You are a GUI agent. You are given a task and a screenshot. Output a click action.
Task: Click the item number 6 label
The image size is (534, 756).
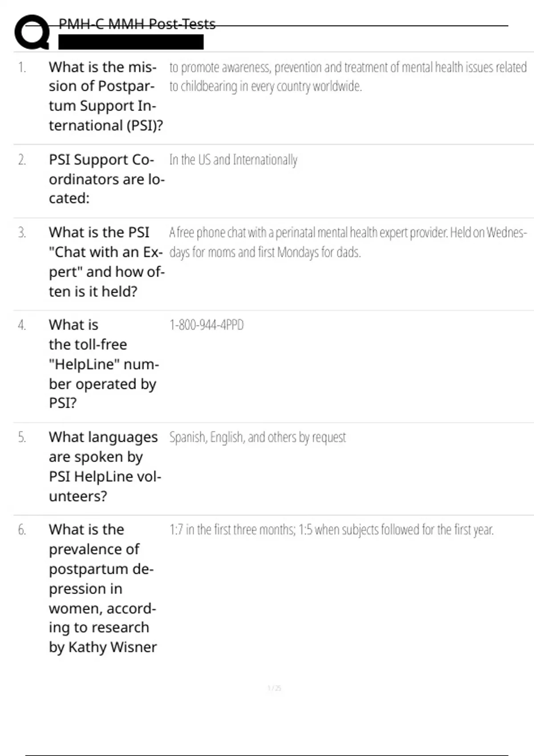(x=22, y=530)
